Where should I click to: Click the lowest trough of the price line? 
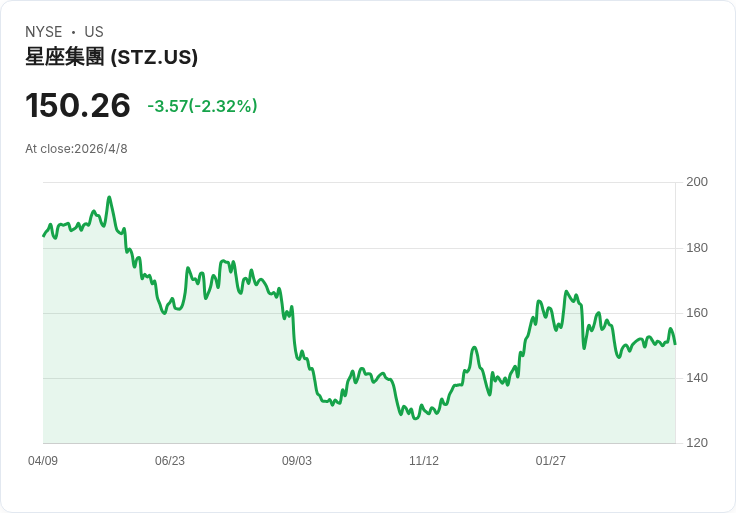point(414,418)
